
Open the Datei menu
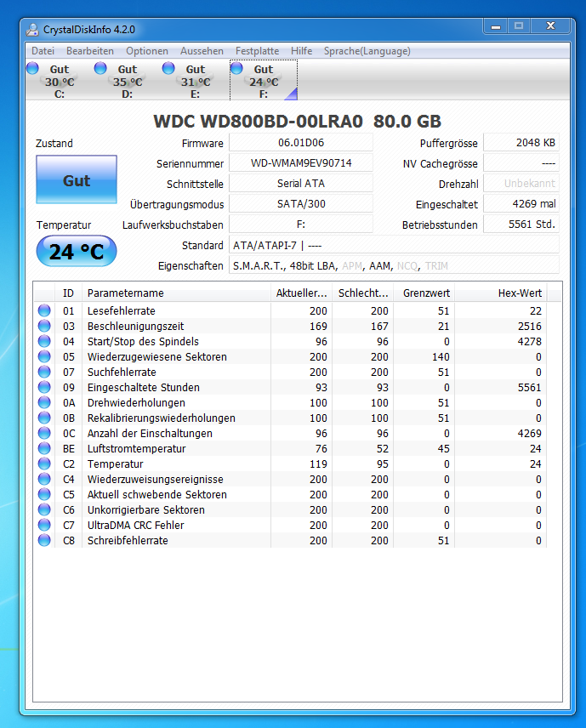(43, 51)
